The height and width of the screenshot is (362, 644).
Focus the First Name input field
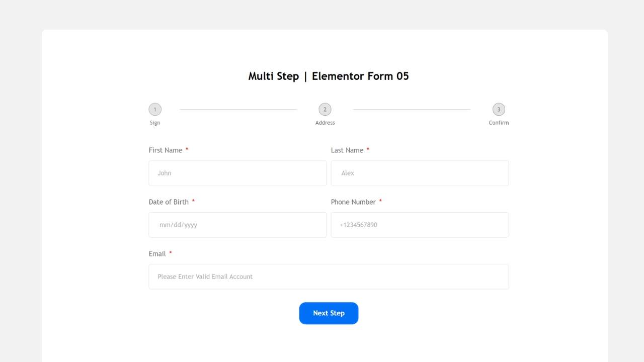click(x=237, y=173)
